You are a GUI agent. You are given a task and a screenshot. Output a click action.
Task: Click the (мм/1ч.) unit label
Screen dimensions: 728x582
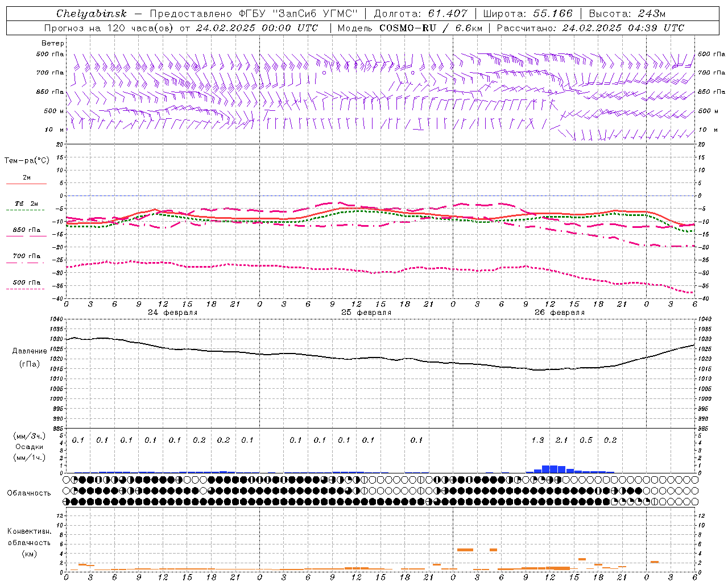tap(29, 458)
